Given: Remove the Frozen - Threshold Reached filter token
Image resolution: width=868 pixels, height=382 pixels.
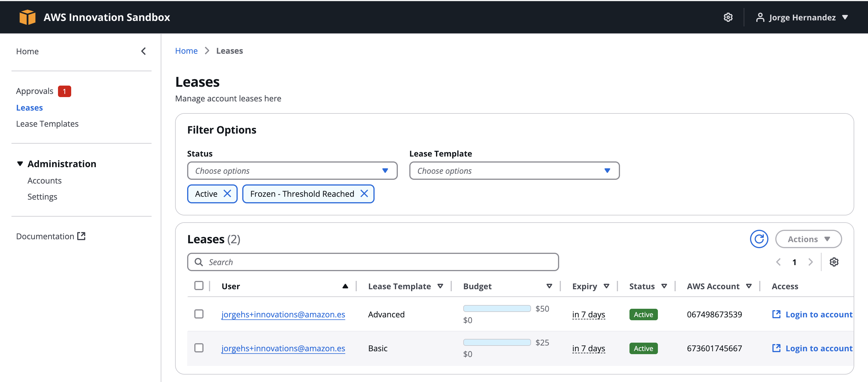Looking at the screenshot, I should tap(364, 194).
